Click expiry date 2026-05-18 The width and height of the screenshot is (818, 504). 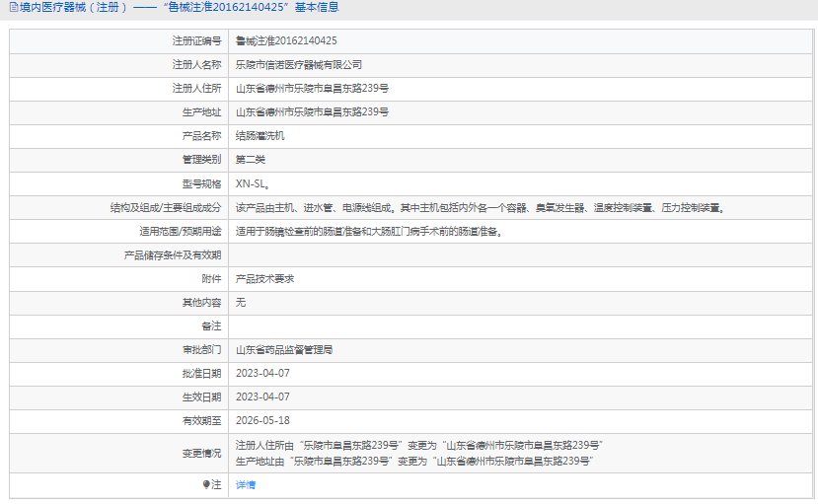point(262,420)
